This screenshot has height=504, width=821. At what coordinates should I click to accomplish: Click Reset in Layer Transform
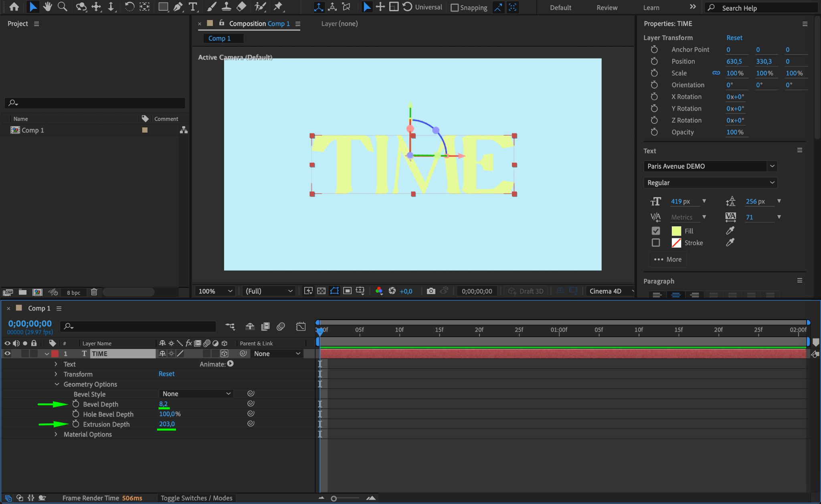point(734,38)
